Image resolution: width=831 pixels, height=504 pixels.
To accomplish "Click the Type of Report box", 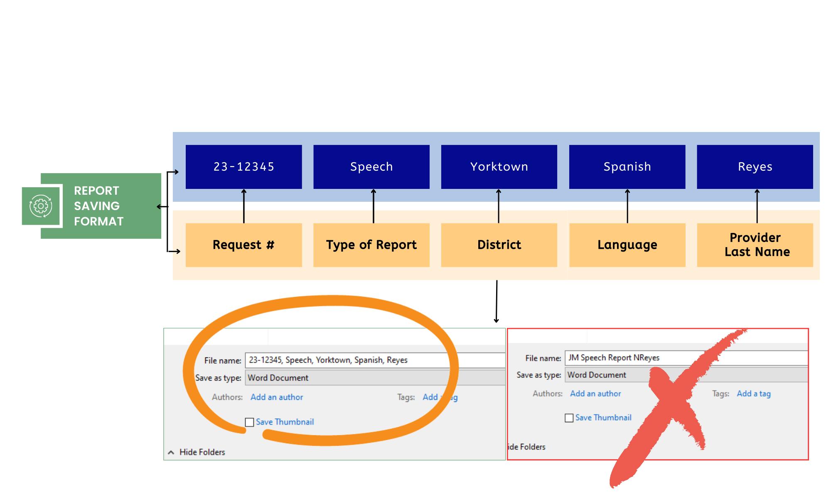I will pyautogui.click(x=371, y=245).
